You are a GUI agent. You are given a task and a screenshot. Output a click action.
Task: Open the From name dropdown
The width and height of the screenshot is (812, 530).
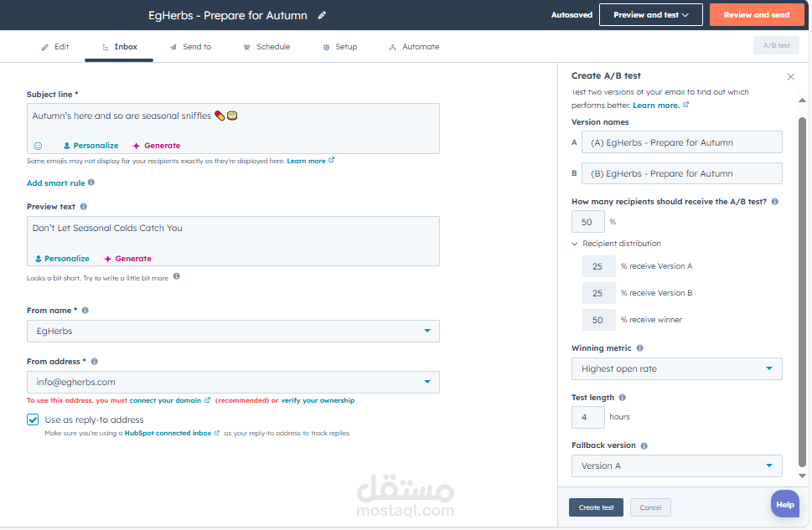point(233,331)
